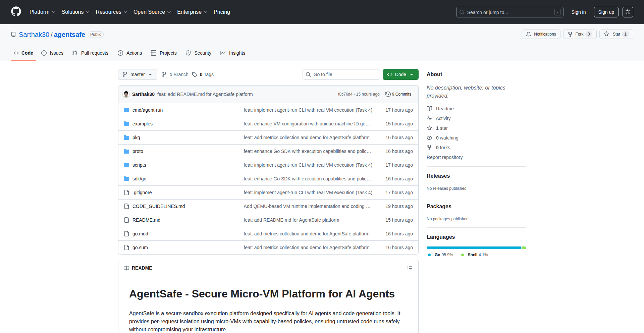Click the pkg folder icon

coord(126,137)
